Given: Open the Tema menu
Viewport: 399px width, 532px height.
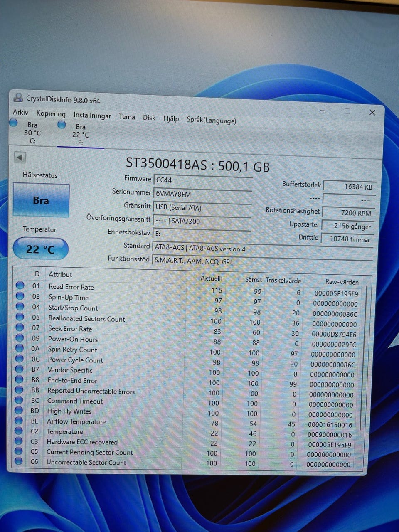Looking at the screenshot, I should tap(127, 117).
